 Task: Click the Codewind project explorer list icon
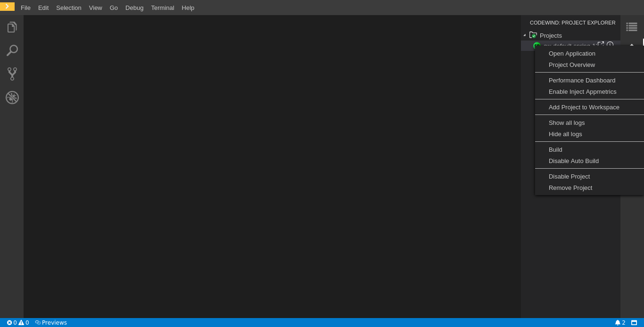click(x=632, y=27)
